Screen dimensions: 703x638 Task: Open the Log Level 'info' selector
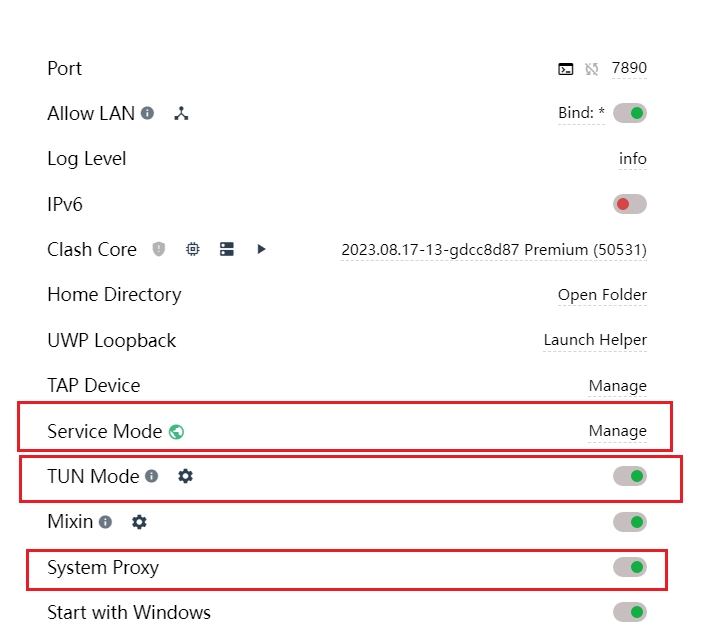click(x=632, y=159)
